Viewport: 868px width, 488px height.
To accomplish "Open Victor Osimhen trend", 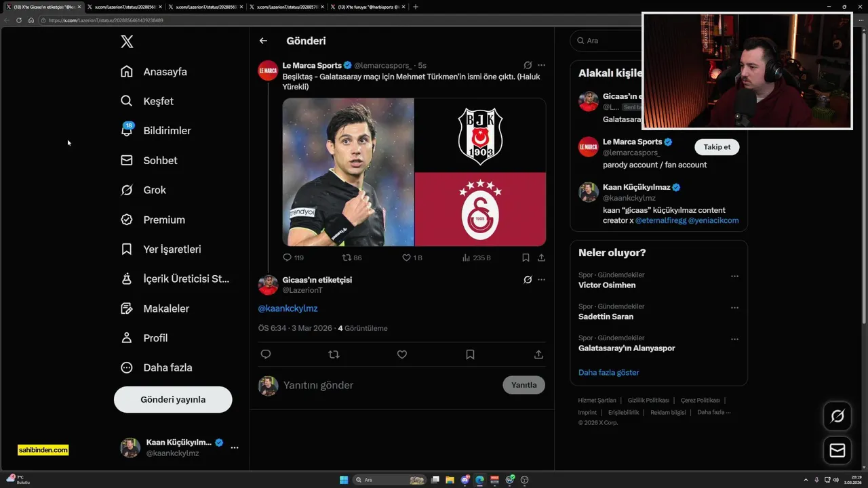I will (x=607, y=285).
